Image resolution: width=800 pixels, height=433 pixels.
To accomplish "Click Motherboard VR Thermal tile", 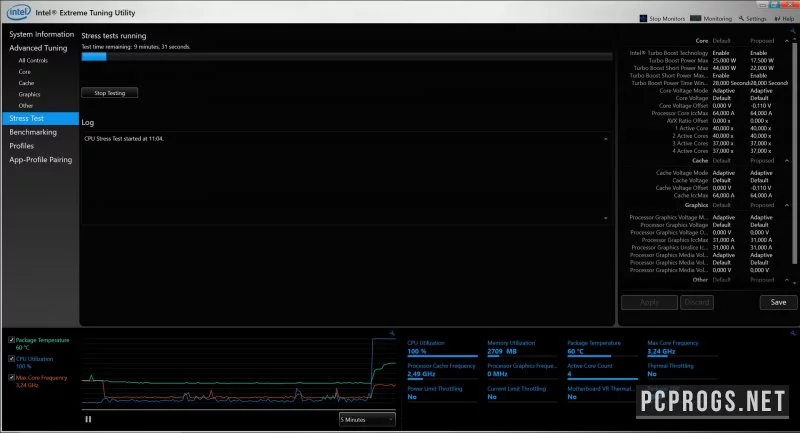I will coord(602,393).
